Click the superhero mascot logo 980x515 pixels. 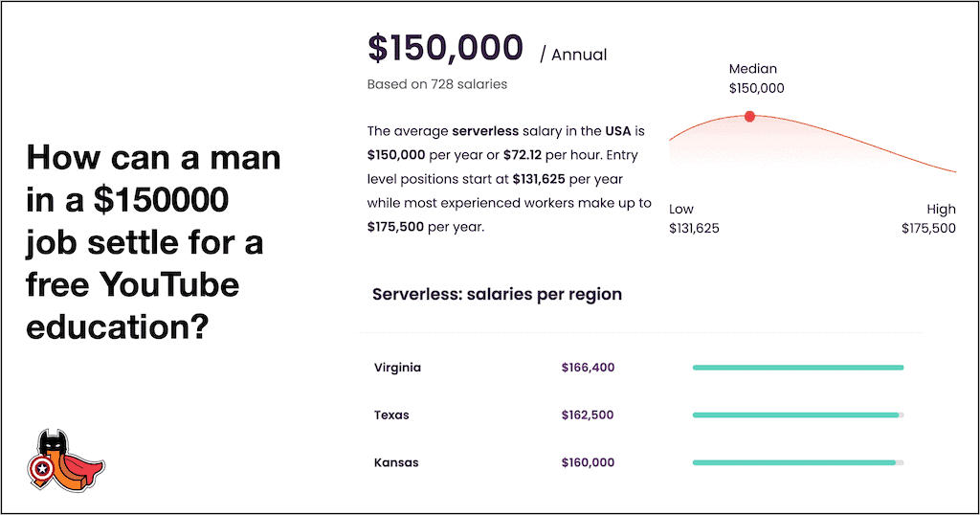(66, 461)
